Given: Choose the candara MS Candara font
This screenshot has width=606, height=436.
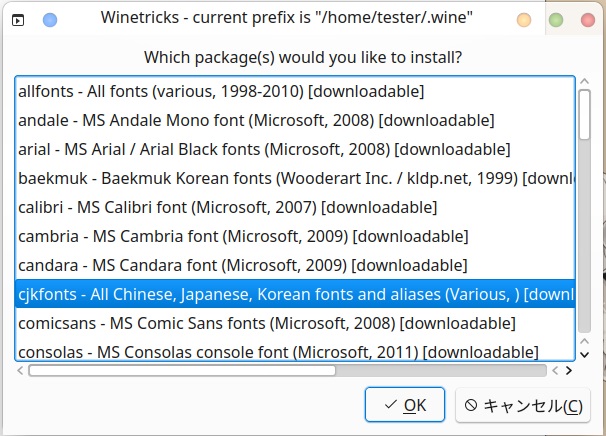Looking at the screenshot, I should coord(242,266).
